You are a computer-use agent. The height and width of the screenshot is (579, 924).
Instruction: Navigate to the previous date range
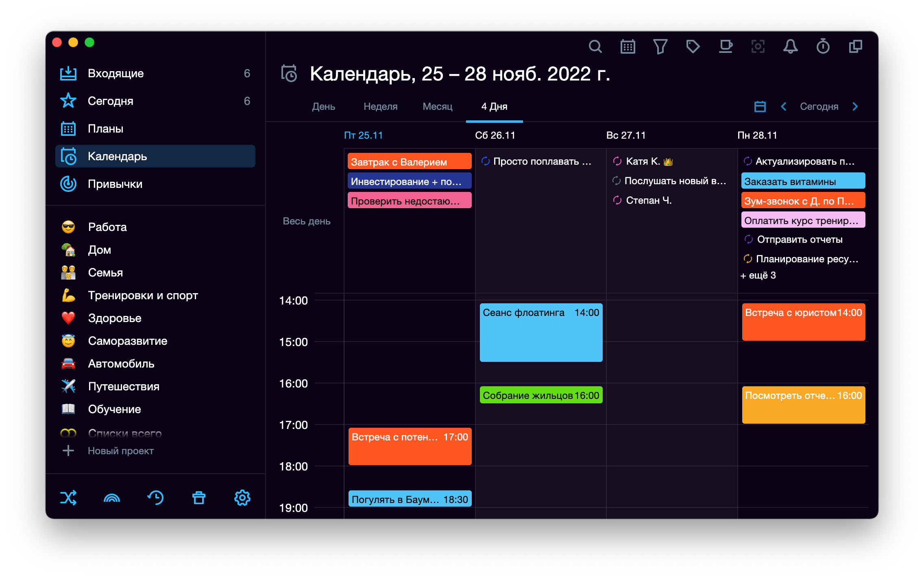(x=784, y=105)
